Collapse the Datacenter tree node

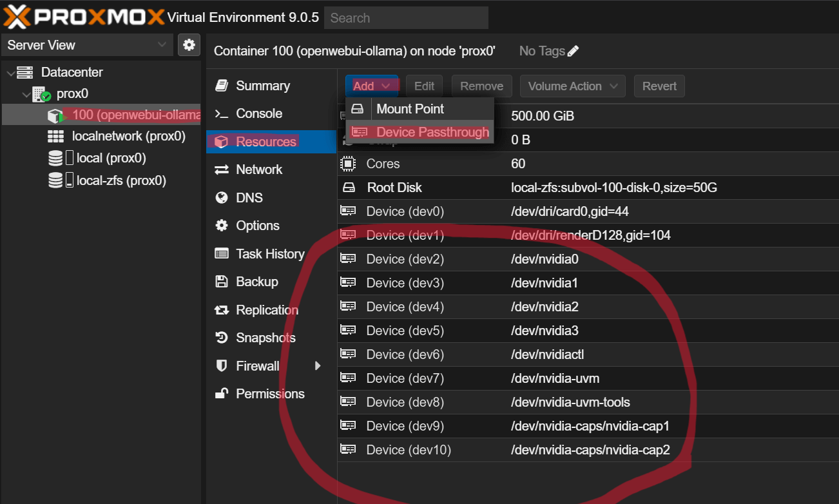click(x=10, y=73)
